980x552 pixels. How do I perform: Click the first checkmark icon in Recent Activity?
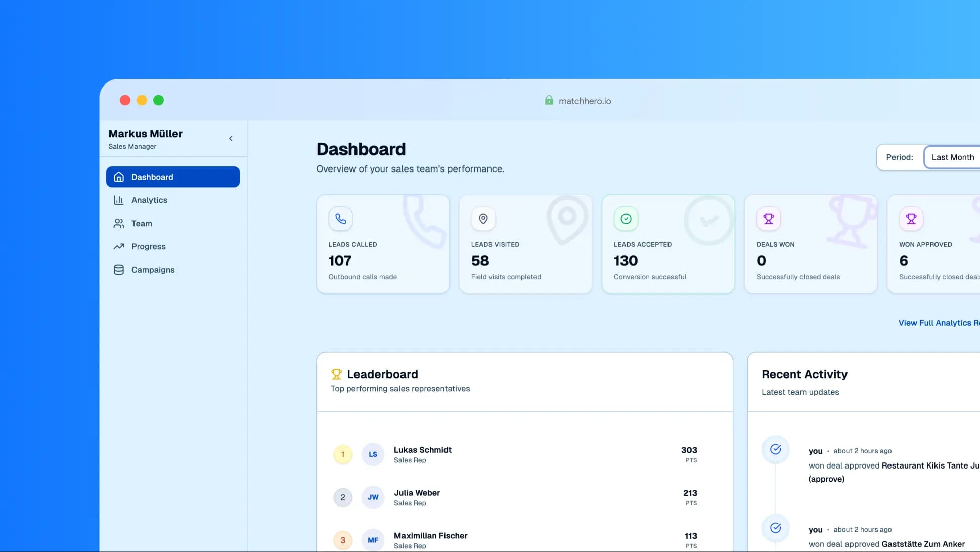pyautogui.click(x=775, y=449)
